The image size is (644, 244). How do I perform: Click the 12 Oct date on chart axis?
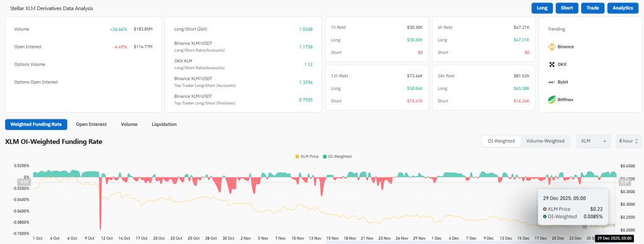point(107,238)
